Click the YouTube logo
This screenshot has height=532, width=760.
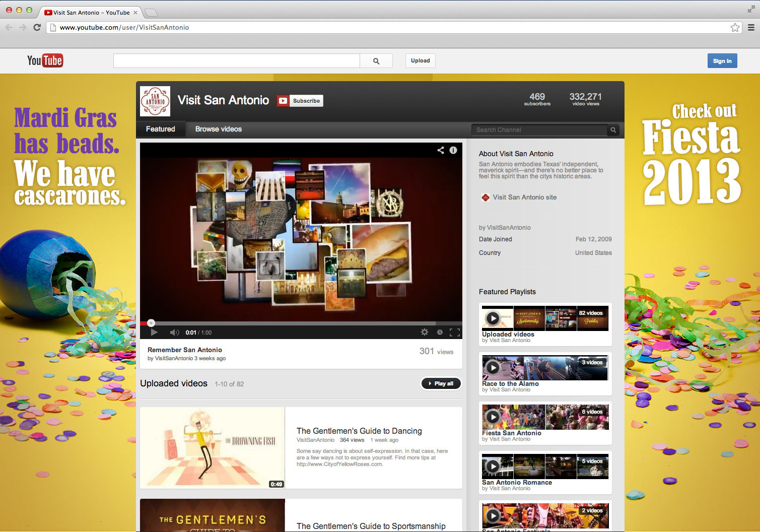pyautogui.click(x=45, y=60)
